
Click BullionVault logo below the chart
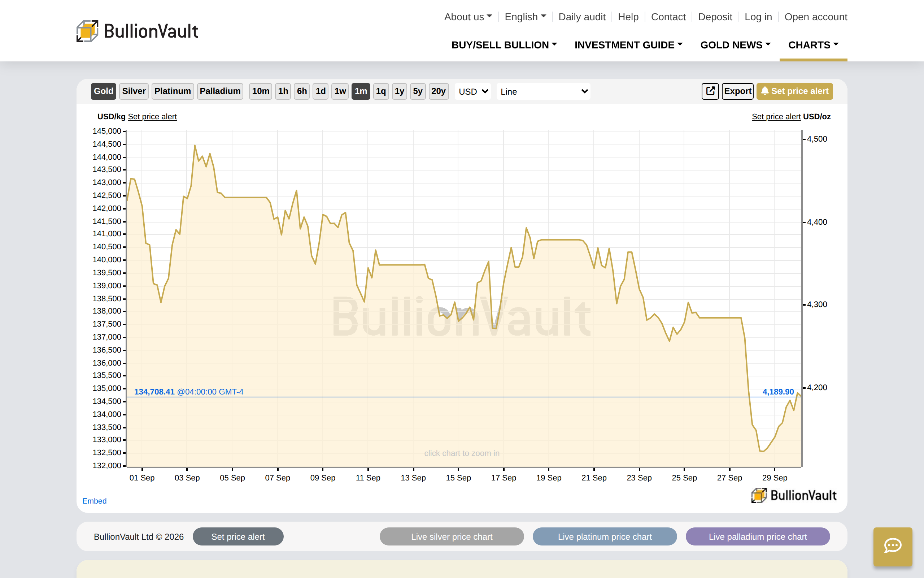(x=793, y=495)
